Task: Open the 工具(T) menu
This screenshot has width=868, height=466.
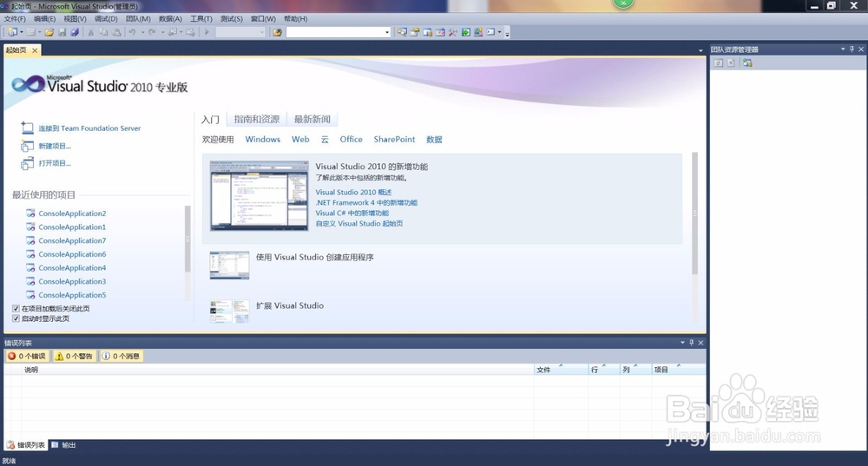Action: point(201,19)
